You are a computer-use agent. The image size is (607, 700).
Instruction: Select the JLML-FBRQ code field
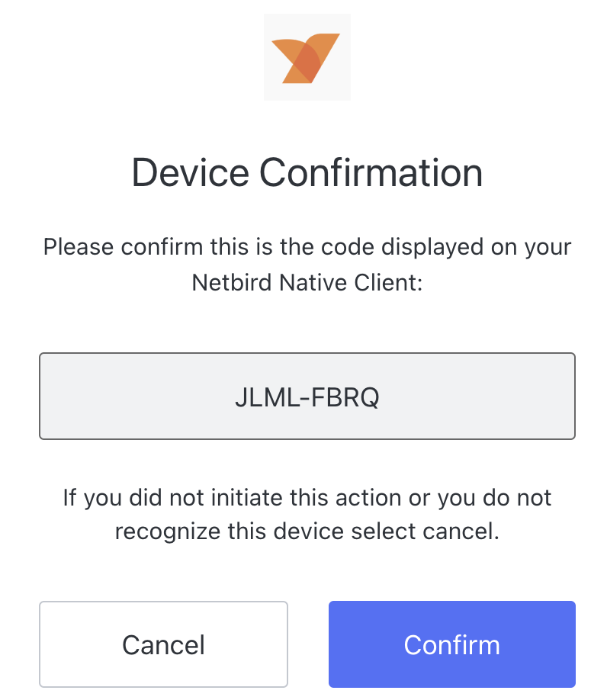click(x=307, y=397)
